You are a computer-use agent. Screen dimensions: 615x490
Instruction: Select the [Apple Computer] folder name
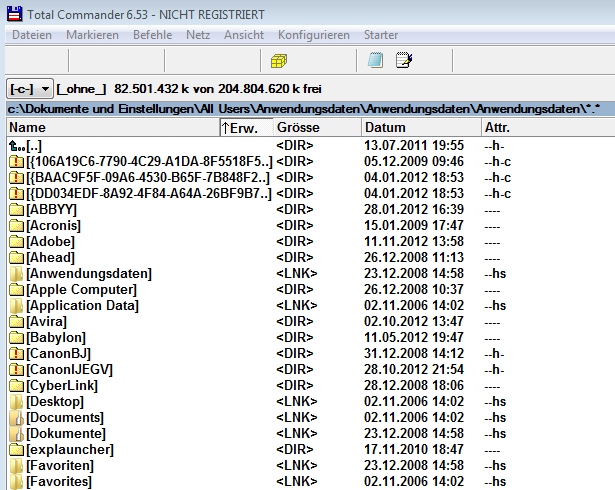[82, 290]
